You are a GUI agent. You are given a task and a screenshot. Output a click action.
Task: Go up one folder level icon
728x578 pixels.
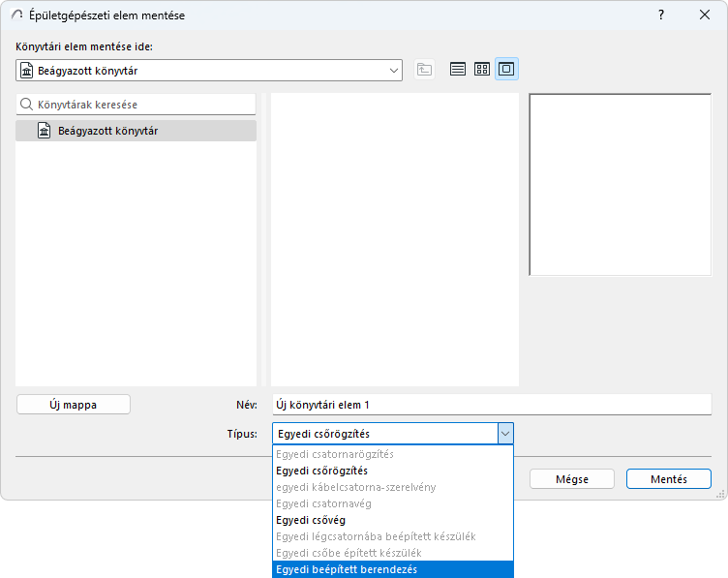[424, 70]
